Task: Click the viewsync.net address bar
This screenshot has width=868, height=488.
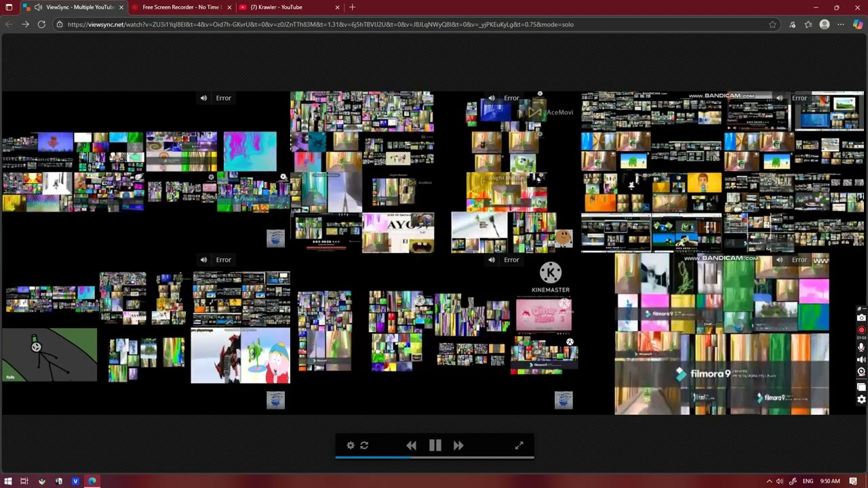Action: tap(417, 24)
